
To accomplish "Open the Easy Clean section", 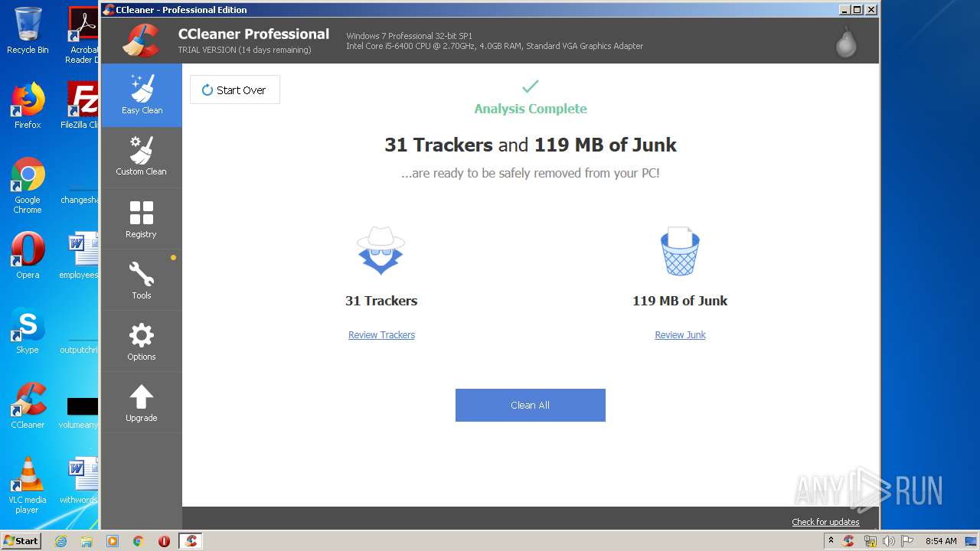I will click(142, 95).
